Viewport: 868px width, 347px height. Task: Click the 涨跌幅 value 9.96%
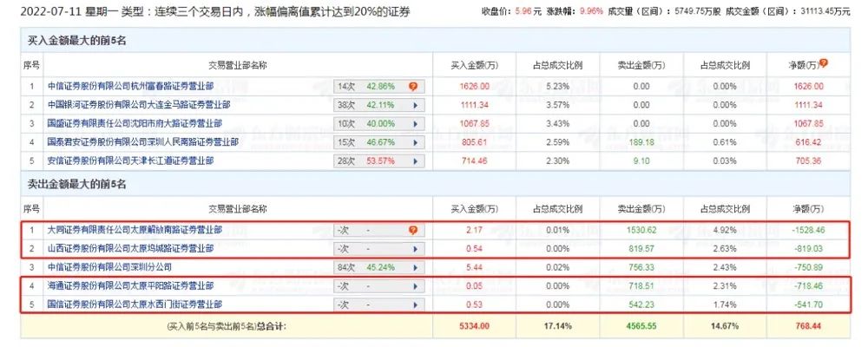(589, 11)
